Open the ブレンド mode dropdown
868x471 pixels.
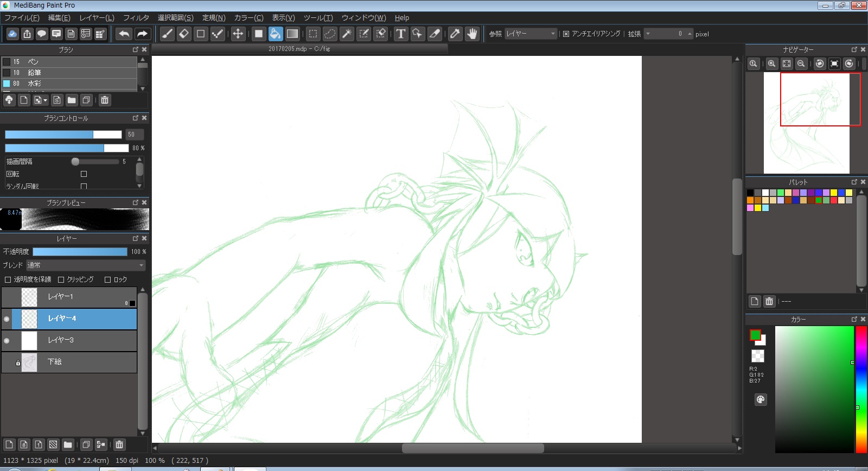pyautogui.click(x=86, y=265)
